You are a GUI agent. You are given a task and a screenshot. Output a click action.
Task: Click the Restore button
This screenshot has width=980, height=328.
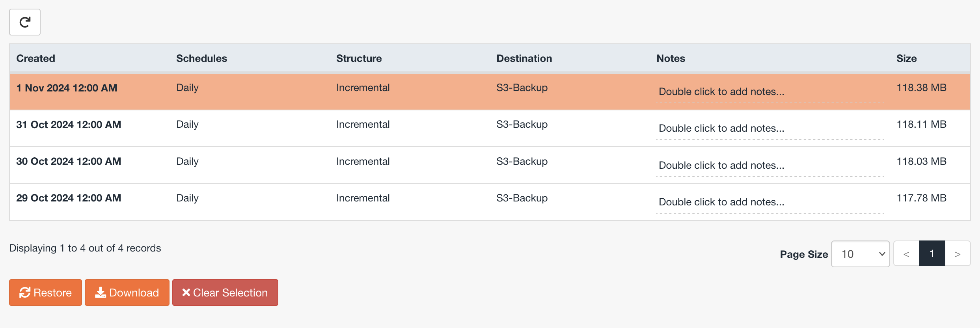coord(45,293)
